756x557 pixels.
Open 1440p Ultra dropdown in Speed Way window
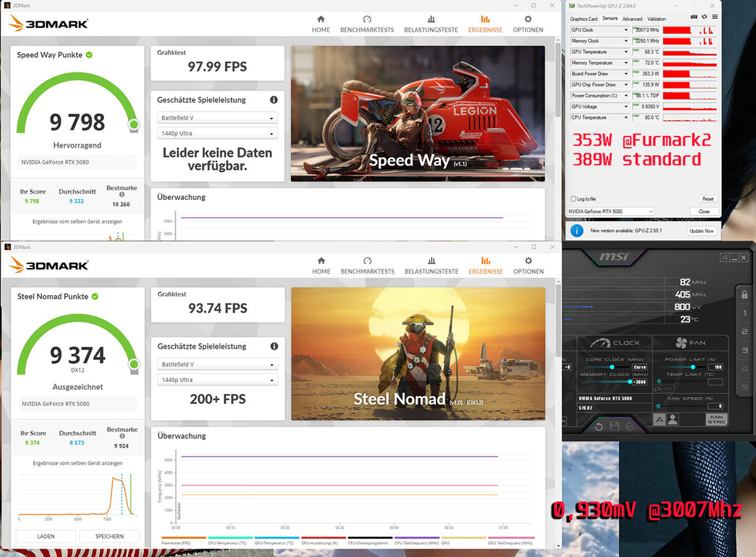(217, 134)
